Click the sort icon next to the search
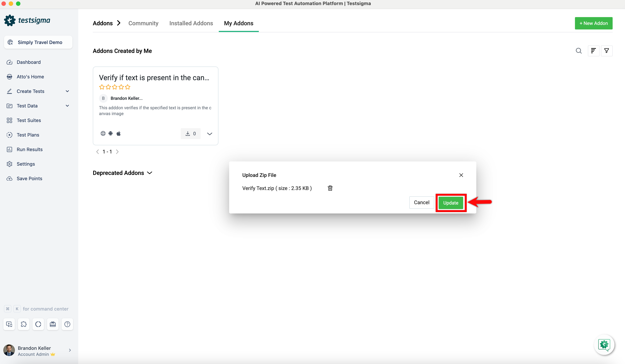Image resolution: width=625 pixels, height=364 pixels. click(x=593, y=51)
